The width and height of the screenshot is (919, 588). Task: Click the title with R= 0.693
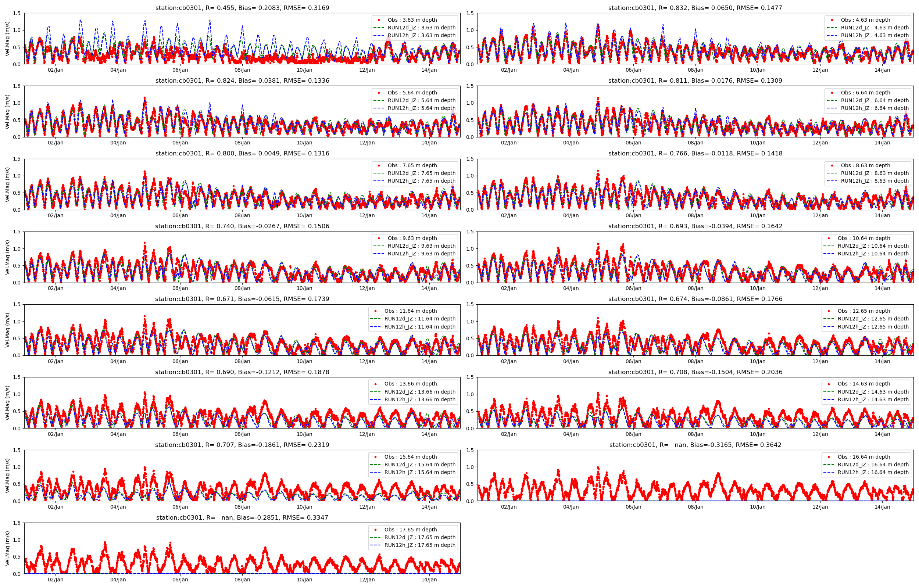coord(695,226)
